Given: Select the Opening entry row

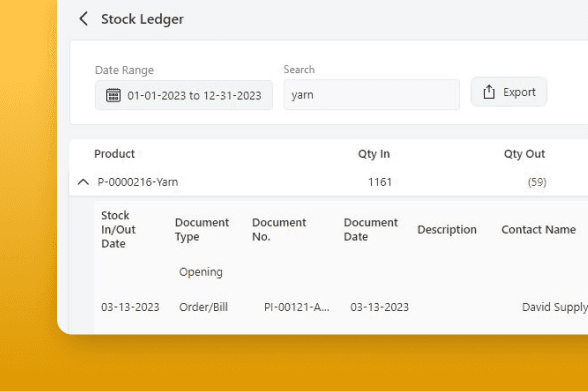Looking at the screenshot, I should [341, 272].
